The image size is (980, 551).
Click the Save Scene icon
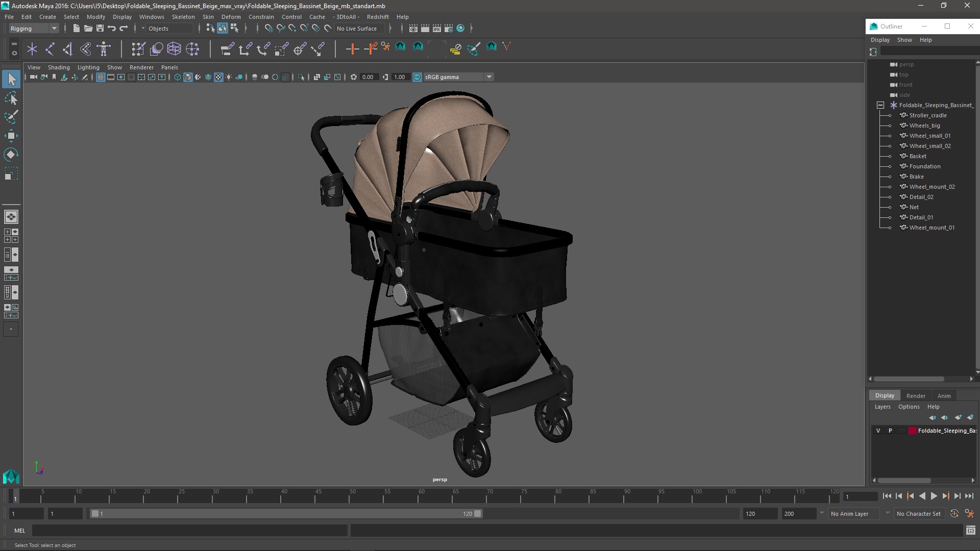point(100,29)
